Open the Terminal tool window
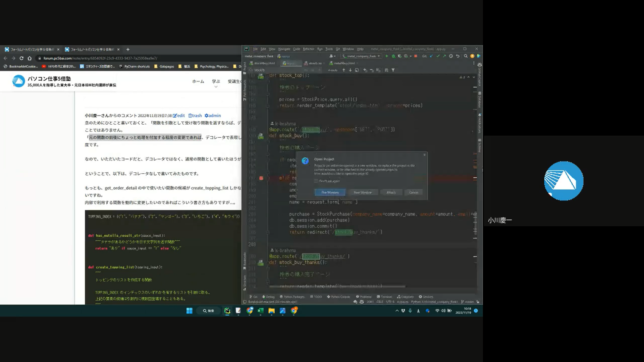Viewport: 644px width, 362px height. coord(384,297)
